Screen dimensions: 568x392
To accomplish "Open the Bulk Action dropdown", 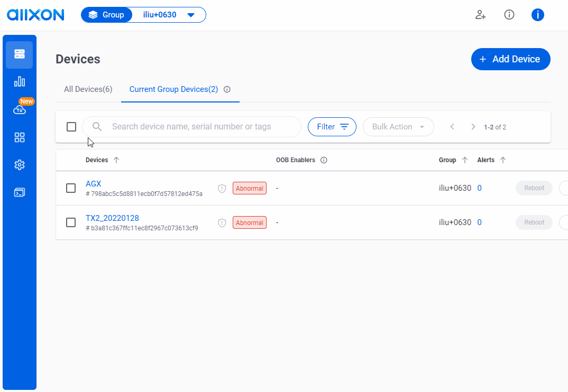I will pos(398,127).
